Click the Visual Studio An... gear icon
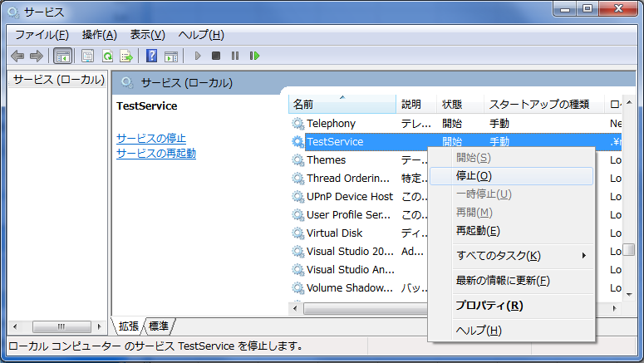This screenshot has width=644, height=363. [297, 269]
